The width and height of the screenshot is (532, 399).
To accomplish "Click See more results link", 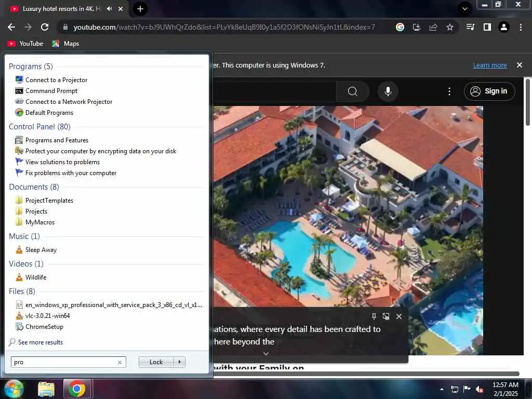I will point(41,342).
